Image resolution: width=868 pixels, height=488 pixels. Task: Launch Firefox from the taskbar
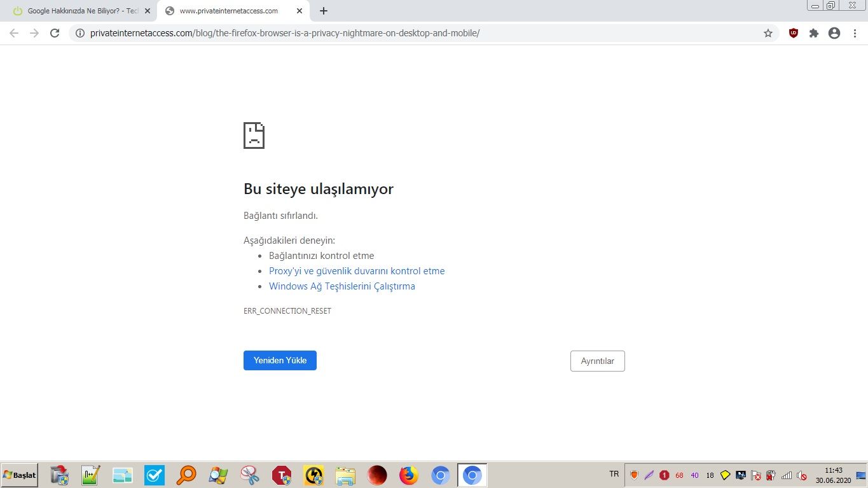click(x=409, y=475)
